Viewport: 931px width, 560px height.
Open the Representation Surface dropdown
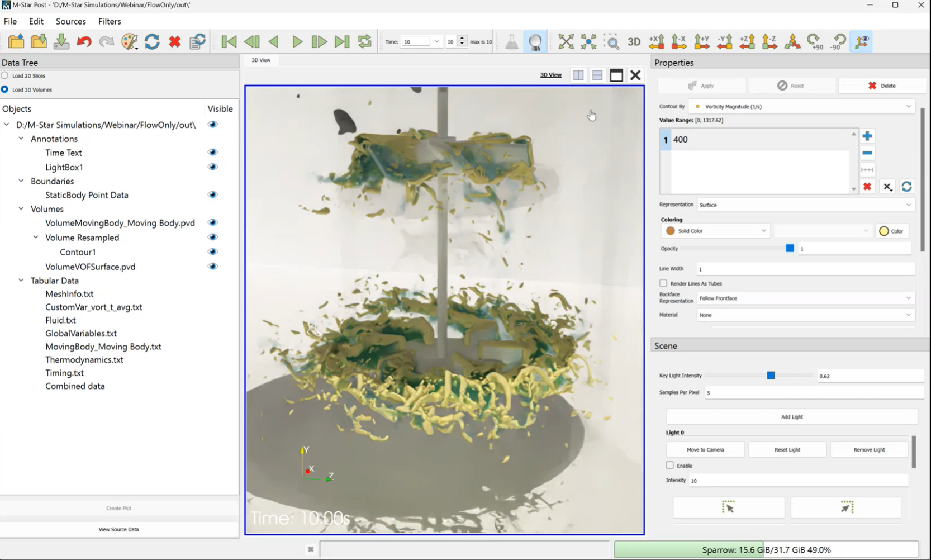coord(806,205)
